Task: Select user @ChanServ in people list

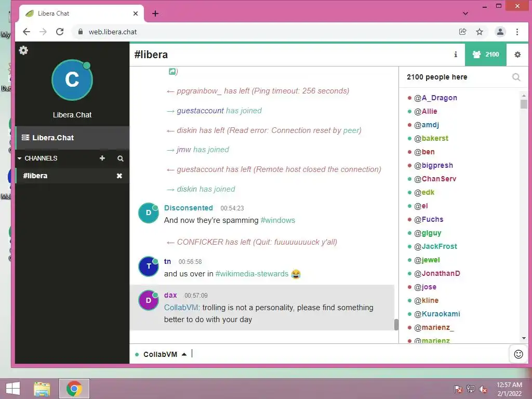Action: point(435,179)
